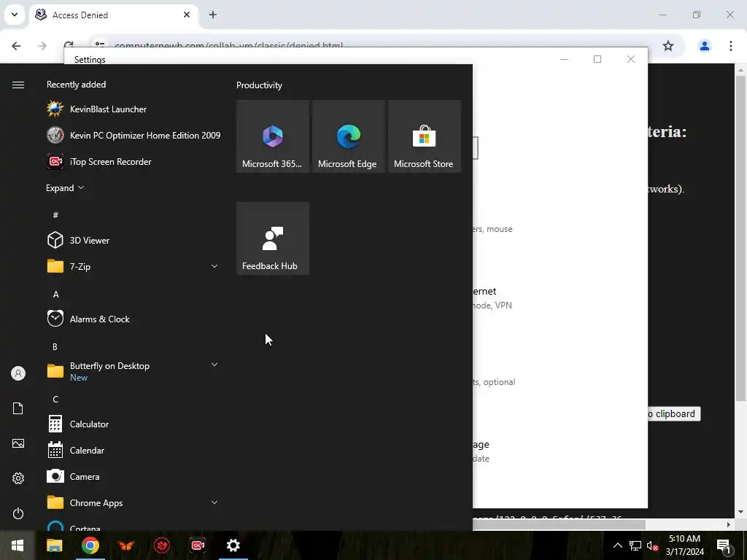Open the butterfly app on taskbar
747x560 pixels.
[x=125, y=545]
